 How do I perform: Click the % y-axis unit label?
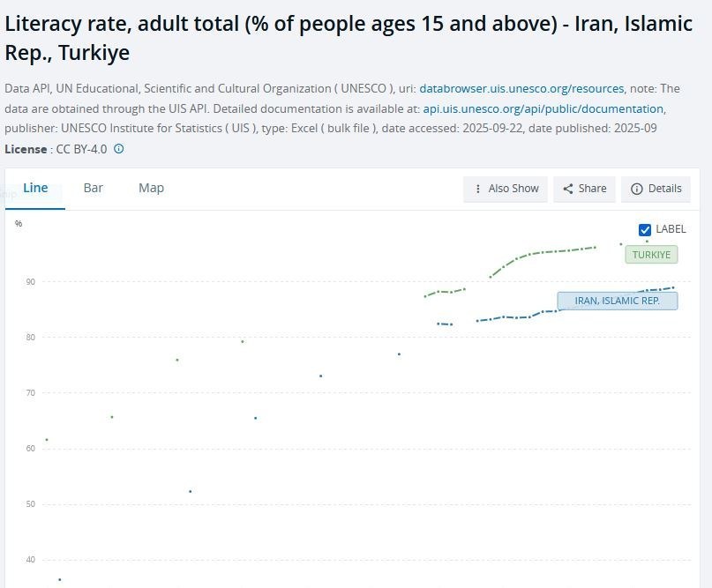[19, 224]
